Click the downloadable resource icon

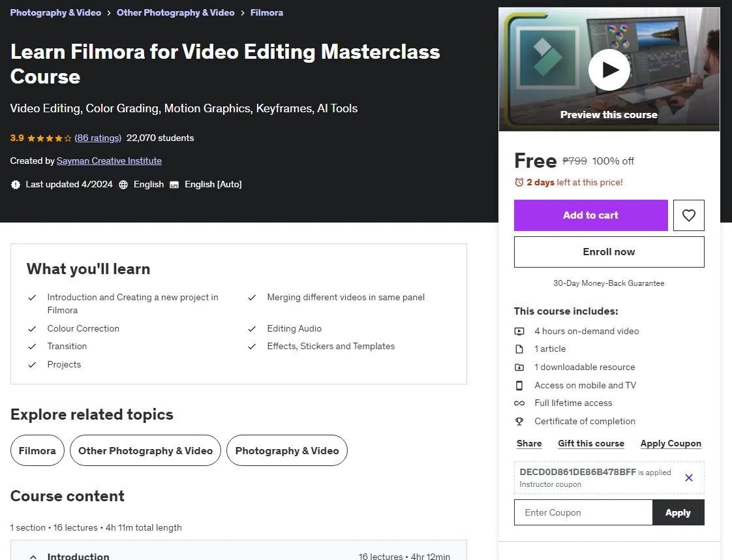pyautogui.click(x=519, y=367)
